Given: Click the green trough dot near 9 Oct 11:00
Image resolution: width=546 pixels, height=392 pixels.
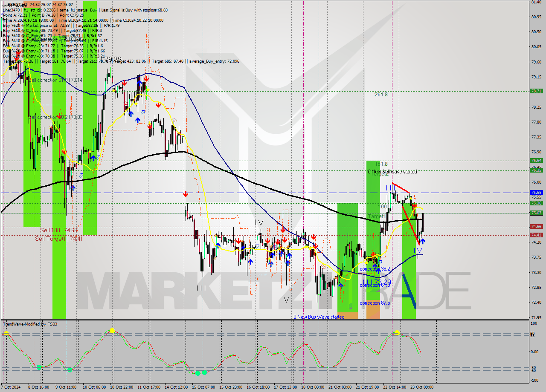Looking at the screenshot, I should [70, 369].
